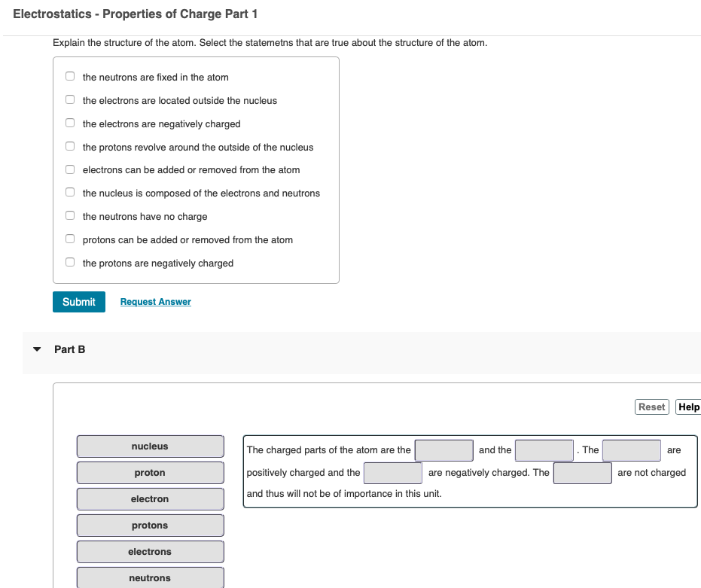Collapse the Part B section
The width and height of the screenshot is (701, 588).
(x=36, y=349)
